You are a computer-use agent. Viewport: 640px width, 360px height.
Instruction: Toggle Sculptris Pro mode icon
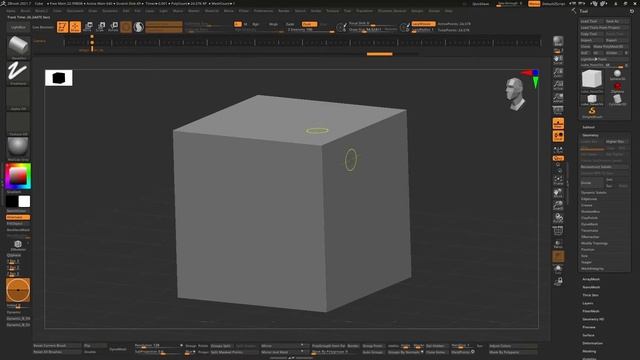coord(139,27)
